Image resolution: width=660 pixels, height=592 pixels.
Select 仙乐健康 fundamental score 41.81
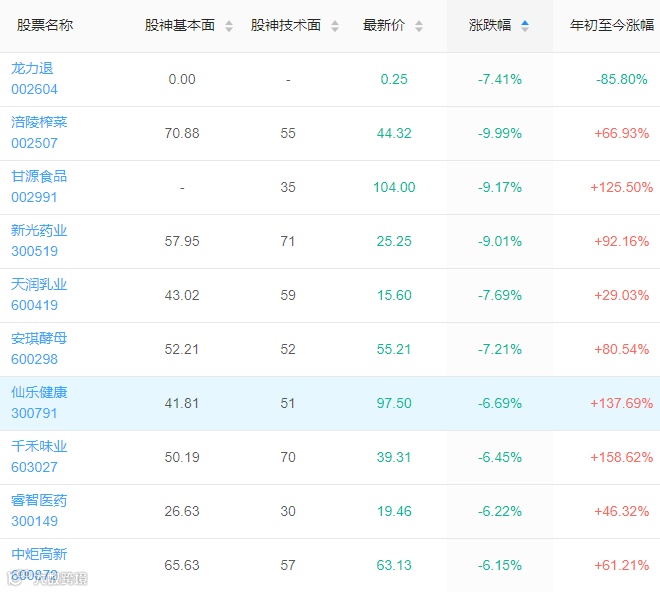(x=182, y=403)
